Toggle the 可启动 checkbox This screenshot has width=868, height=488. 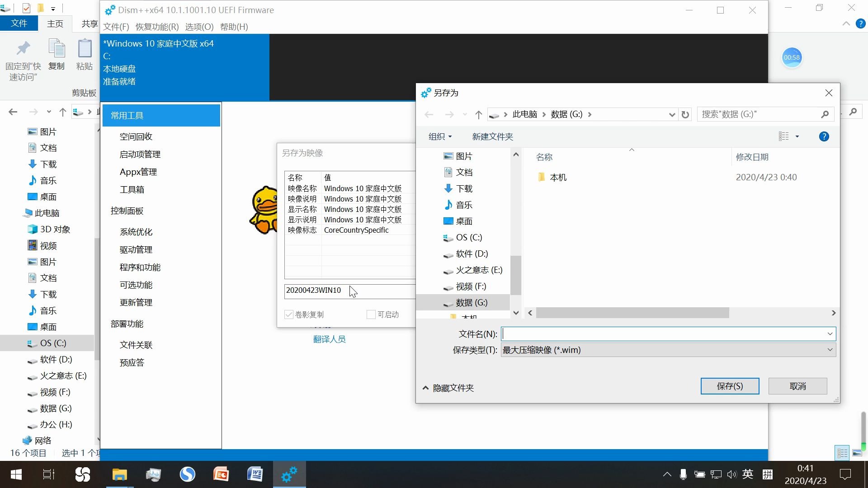pyautogui.click(x=371, y=314)
